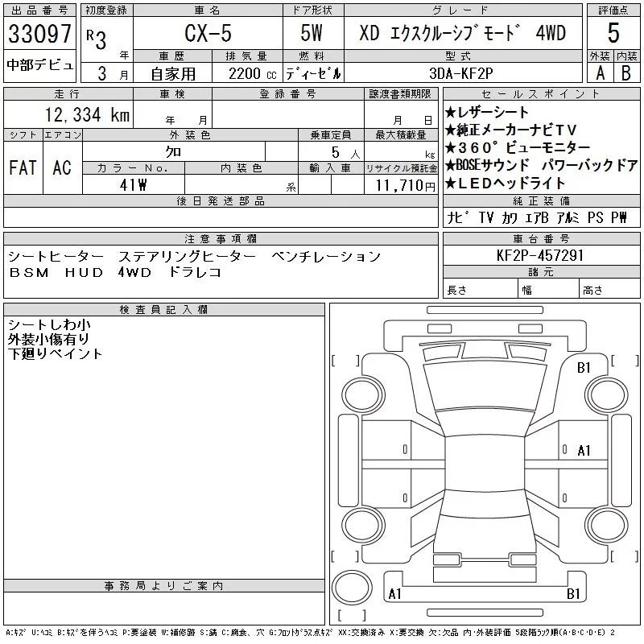Click the note "シートヒーター"

coord(56,257)
